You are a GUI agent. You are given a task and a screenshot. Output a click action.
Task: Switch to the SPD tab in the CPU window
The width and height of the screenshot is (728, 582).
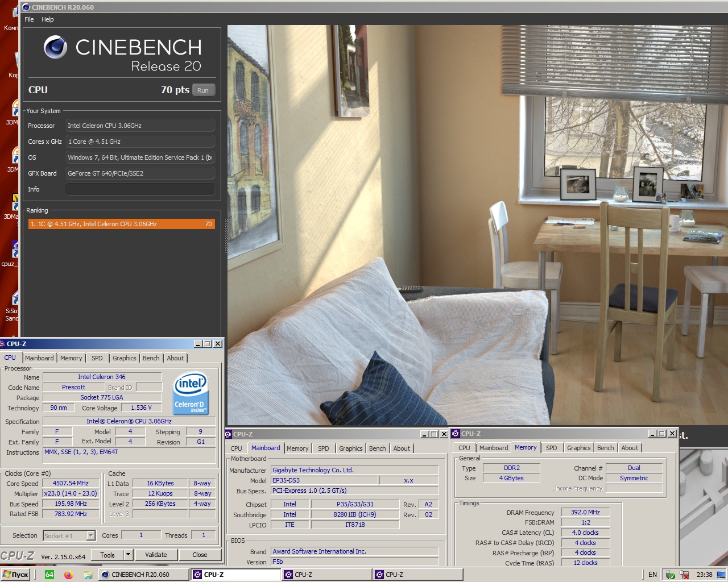(x=97, y=358)
